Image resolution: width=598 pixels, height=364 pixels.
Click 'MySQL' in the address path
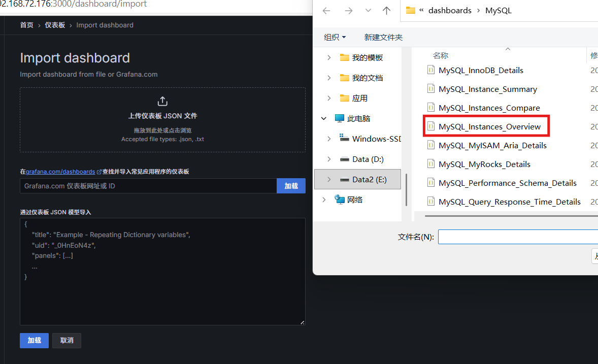[x=499, y=10]
